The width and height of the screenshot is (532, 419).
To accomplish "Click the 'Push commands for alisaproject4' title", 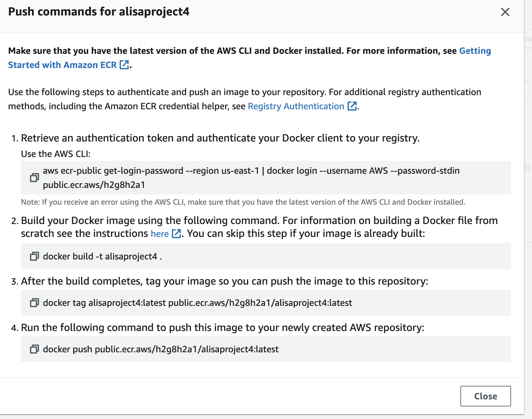I will 99,12.
